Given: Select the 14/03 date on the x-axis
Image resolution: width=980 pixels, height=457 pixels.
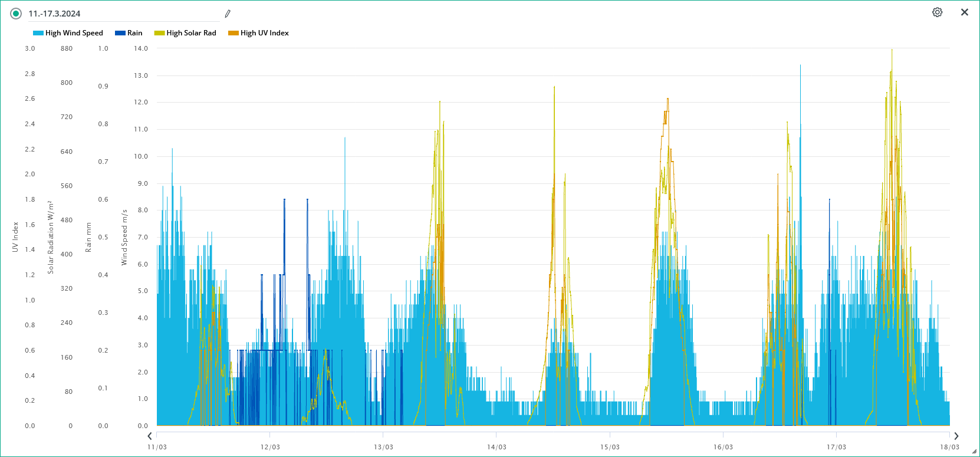Looking at the screenshot, I should click(496, 447).
